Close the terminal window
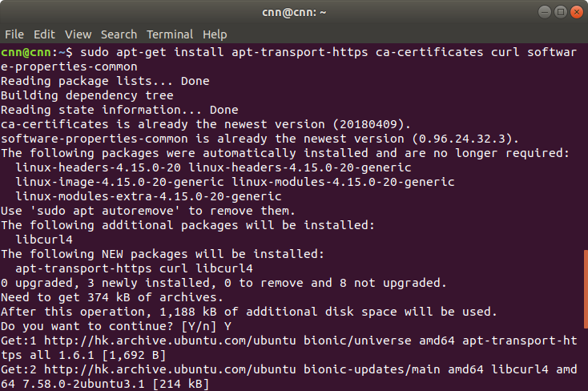The width and height of the screenshot is (588, 391). tap(576, 12)
